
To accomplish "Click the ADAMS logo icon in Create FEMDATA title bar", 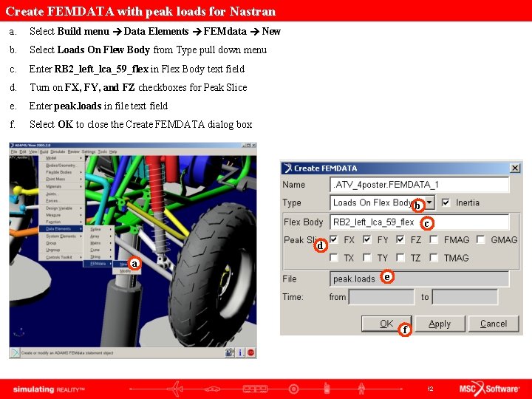I will [287, 168].
